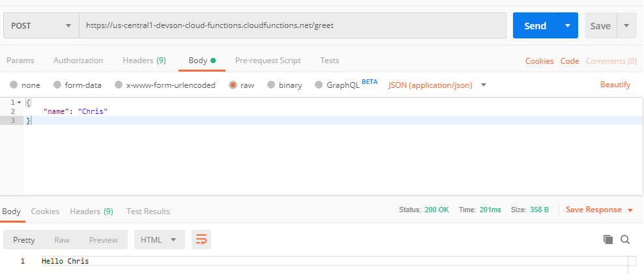Open the Cookies link near Code
644x274 pixels.
coord(540,61)
